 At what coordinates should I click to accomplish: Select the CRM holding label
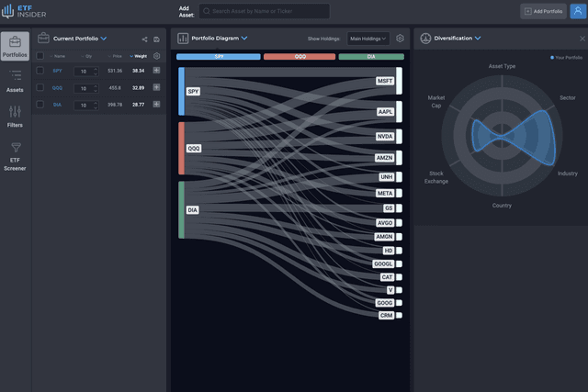point(386,316)
